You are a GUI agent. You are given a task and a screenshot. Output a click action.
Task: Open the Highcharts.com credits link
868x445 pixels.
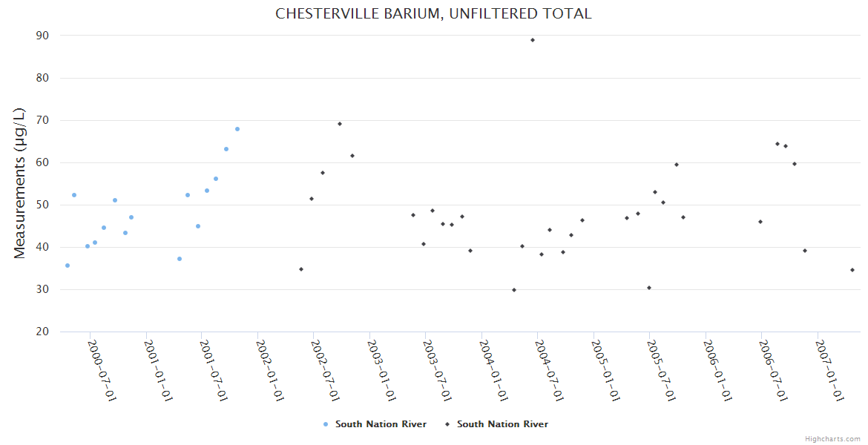tap(832, 438)
